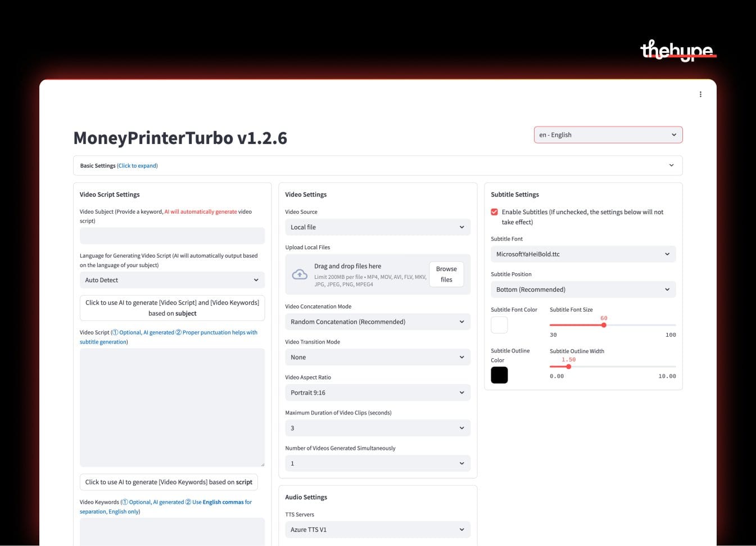Open the Subtitle Font dropdown
Viewport: 756px width, 546px height.
[583, 254]
